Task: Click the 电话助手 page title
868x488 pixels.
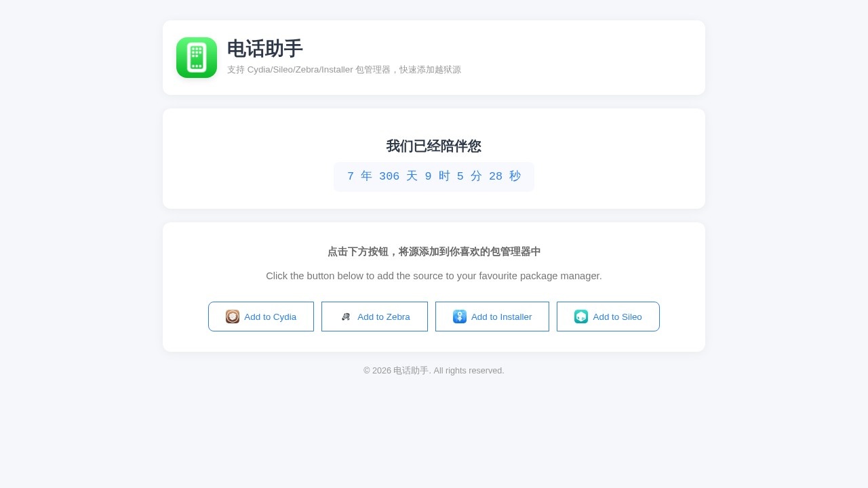Action: coord(265,49)
